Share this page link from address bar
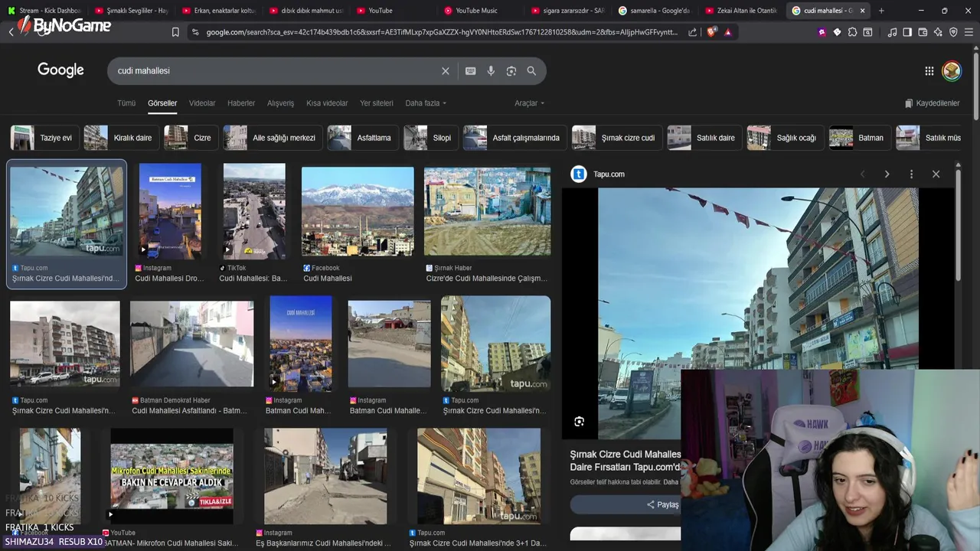 (x=693, y=32)
